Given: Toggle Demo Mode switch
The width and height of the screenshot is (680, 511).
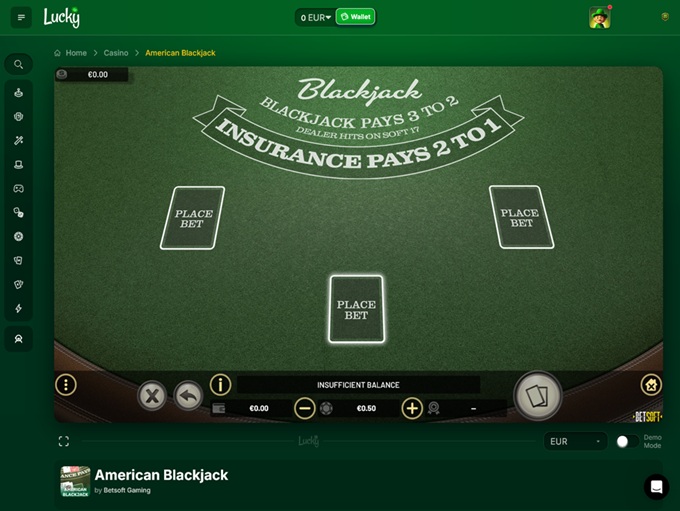Looking at the screenshot, I should pyautogui.click(x=627, y=442).
